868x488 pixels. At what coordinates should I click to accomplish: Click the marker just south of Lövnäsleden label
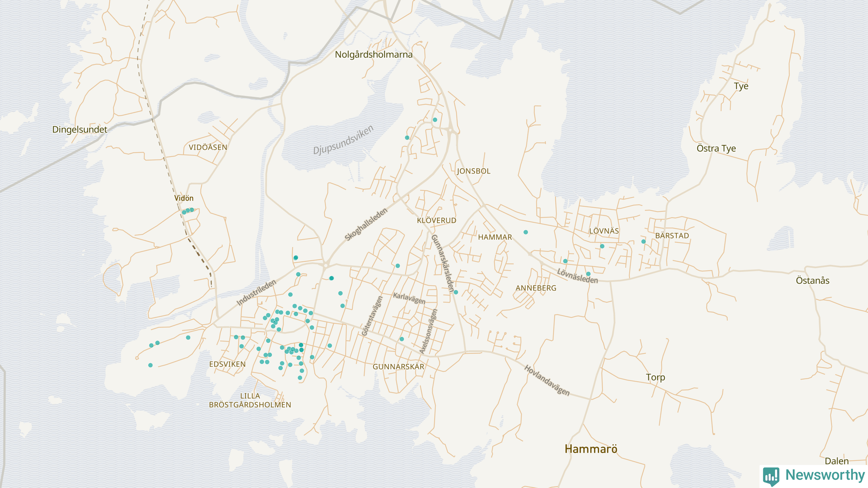pyautogui.click(x=588, y=274)
